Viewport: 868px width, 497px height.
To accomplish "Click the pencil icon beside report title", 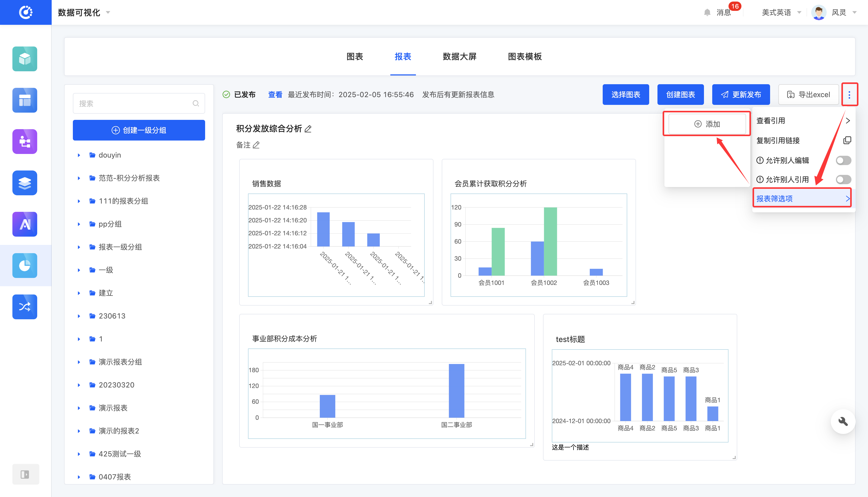I will [x=308, y=129].
